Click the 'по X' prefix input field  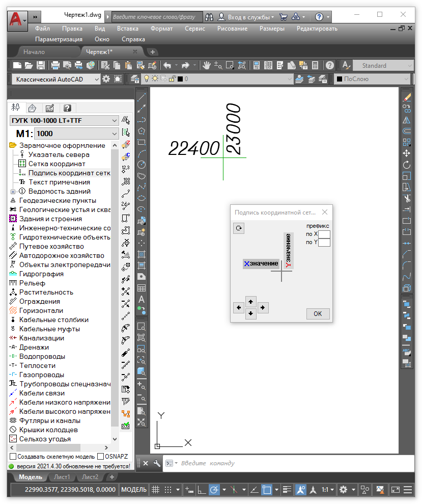pos(324,234)
